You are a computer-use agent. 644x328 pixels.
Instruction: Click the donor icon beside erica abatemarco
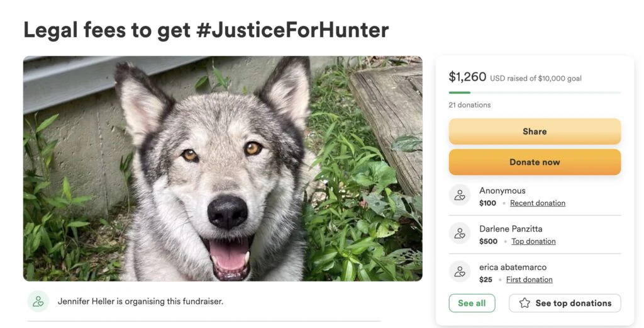tap(460, 272)
